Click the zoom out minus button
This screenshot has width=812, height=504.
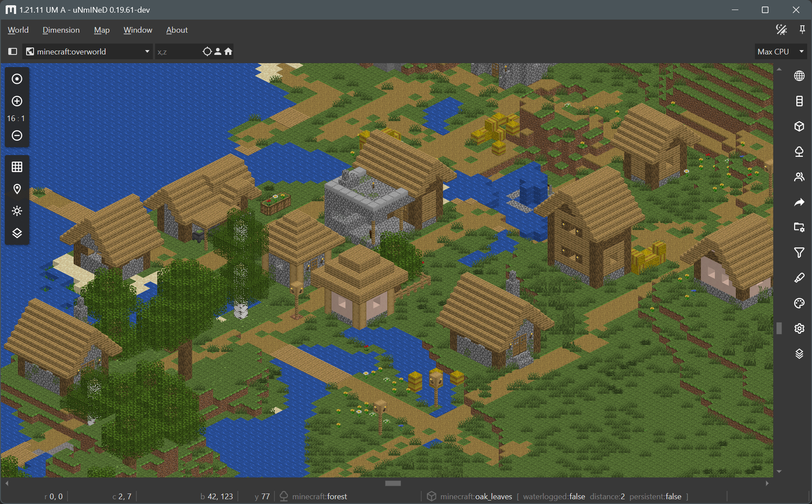17,135
